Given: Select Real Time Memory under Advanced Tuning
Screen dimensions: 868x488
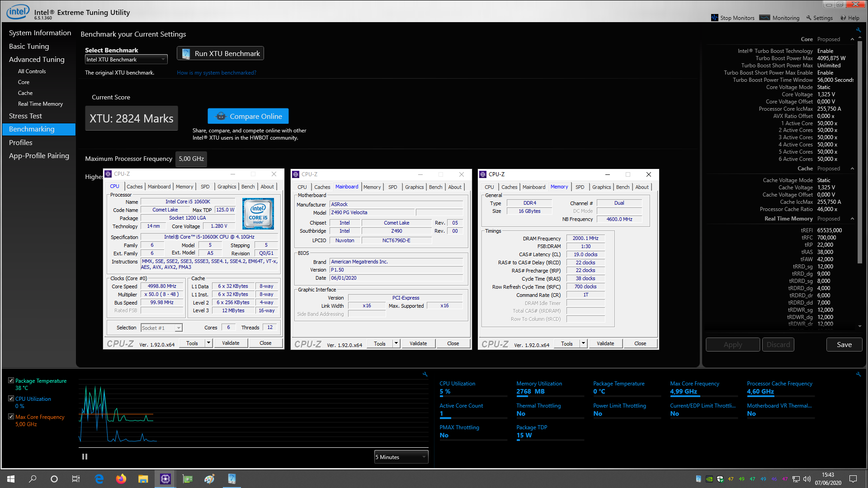Looking at the screenshot, I should coord(40,104).
